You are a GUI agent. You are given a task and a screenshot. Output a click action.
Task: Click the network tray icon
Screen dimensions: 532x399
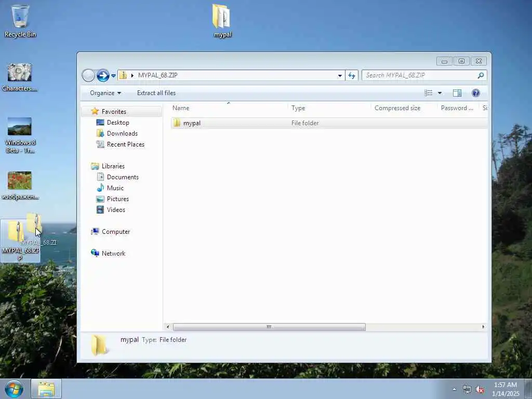(467, 390)
